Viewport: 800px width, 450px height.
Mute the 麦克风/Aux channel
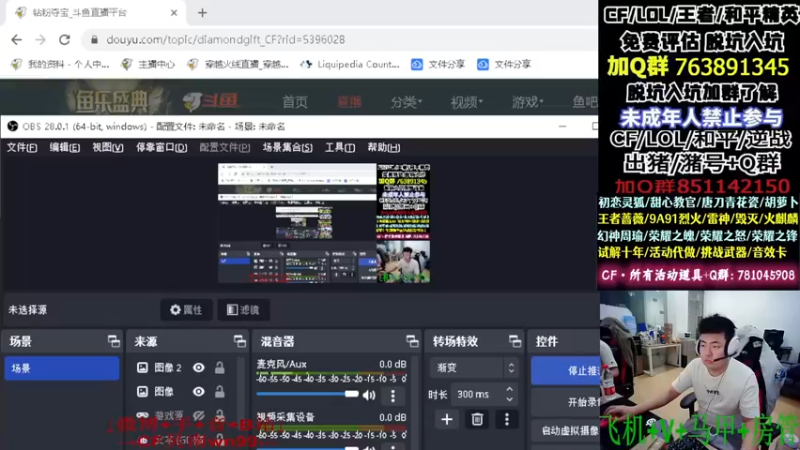coord(369,395)
